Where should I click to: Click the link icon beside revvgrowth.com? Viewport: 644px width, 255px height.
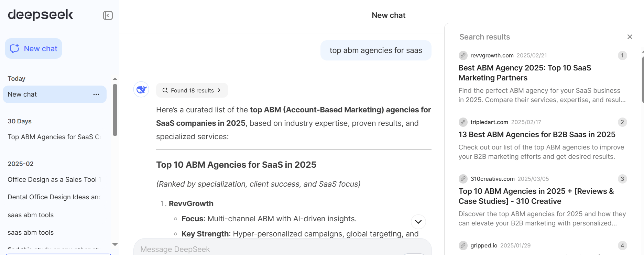(463, 55)
